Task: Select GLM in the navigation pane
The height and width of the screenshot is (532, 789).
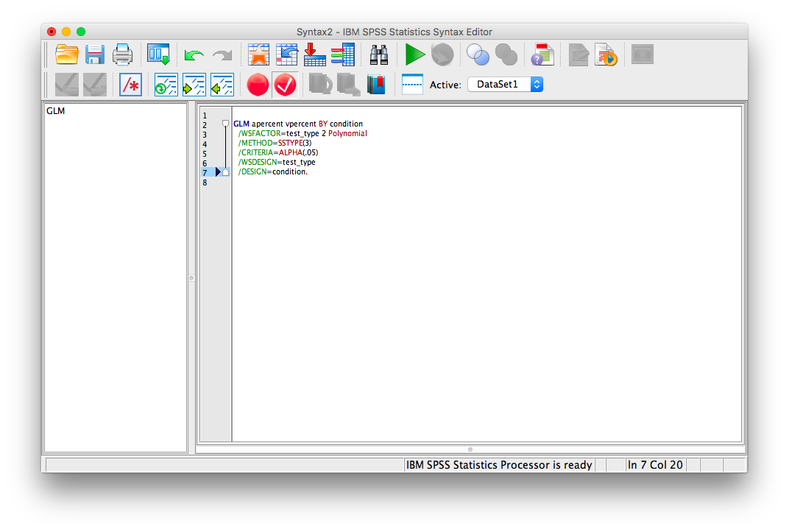Action: pos(56,110)
